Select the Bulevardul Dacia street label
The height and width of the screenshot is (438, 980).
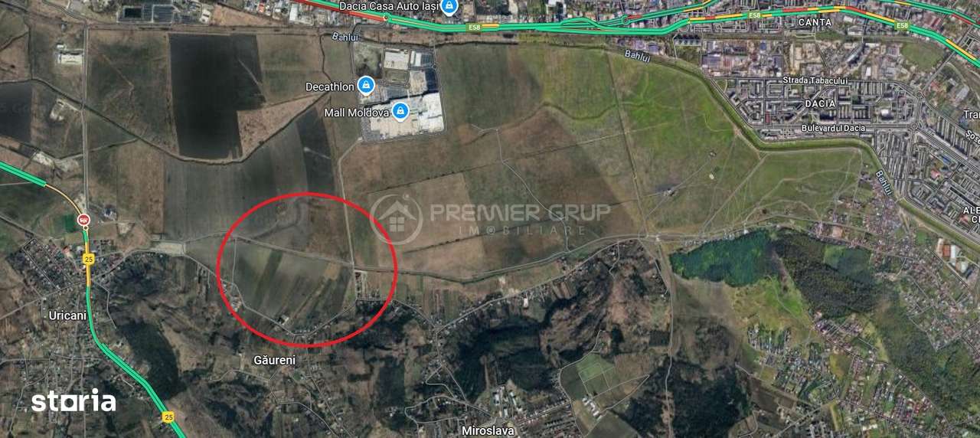834,128
